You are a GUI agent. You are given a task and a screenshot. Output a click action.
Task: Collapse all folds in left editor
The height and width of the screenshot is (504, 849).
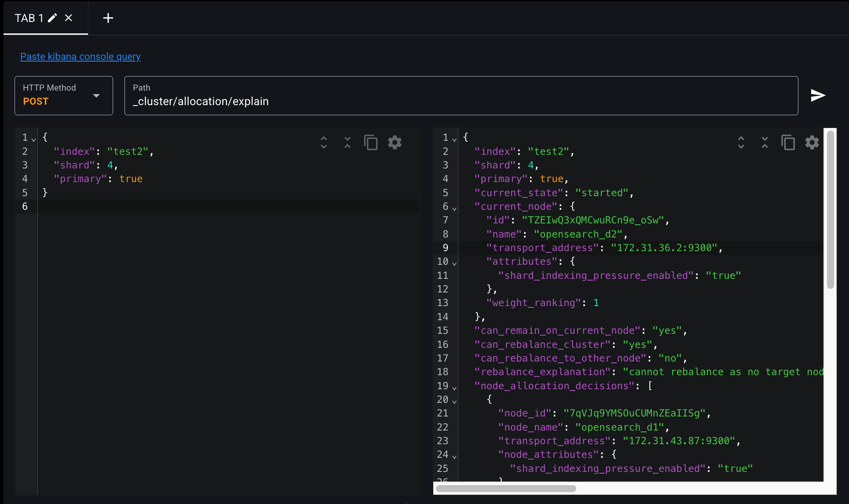347,142
